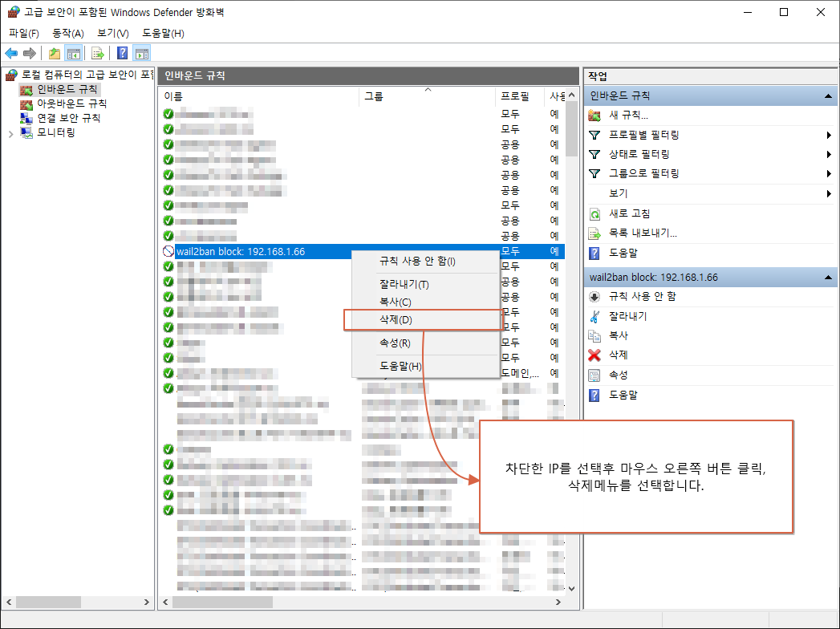The width and height of the screenshot is (840, 629).
Task: Open 상태로 필터링 submenu arrow
Action: pos(829,154)
